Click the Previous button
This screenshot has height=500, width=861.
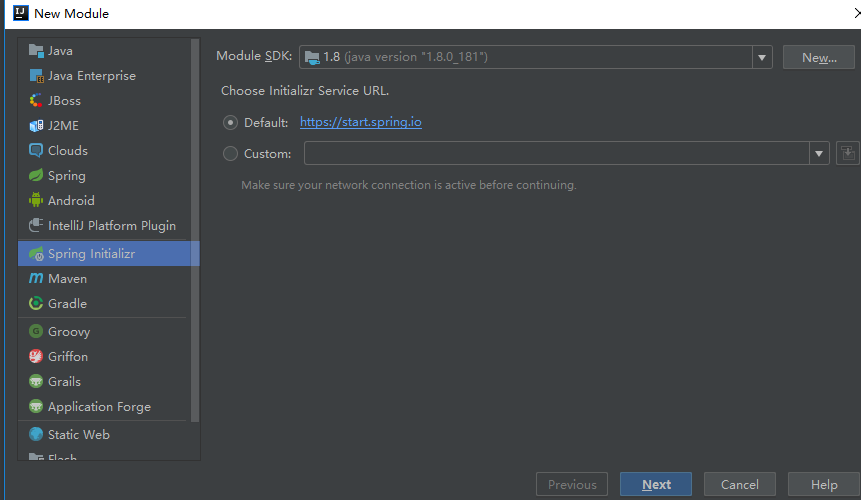[572, 484]
